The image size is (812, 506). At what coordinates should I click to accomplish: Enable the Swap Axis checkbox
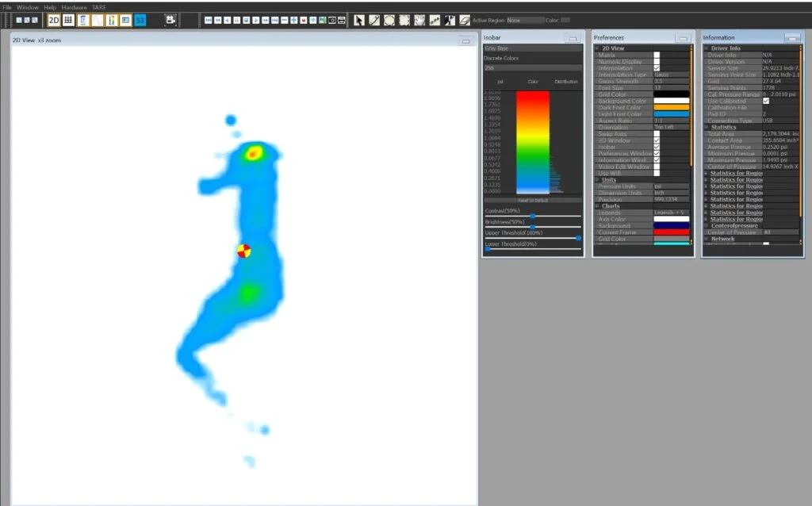point(657,135)
